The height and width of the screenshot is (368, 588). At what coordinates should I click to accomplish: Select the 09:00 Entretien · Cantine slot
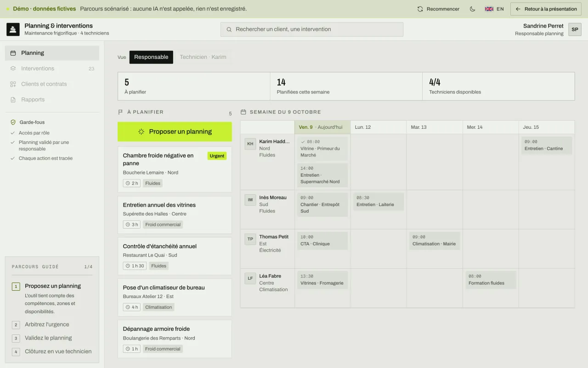point(546,145)
